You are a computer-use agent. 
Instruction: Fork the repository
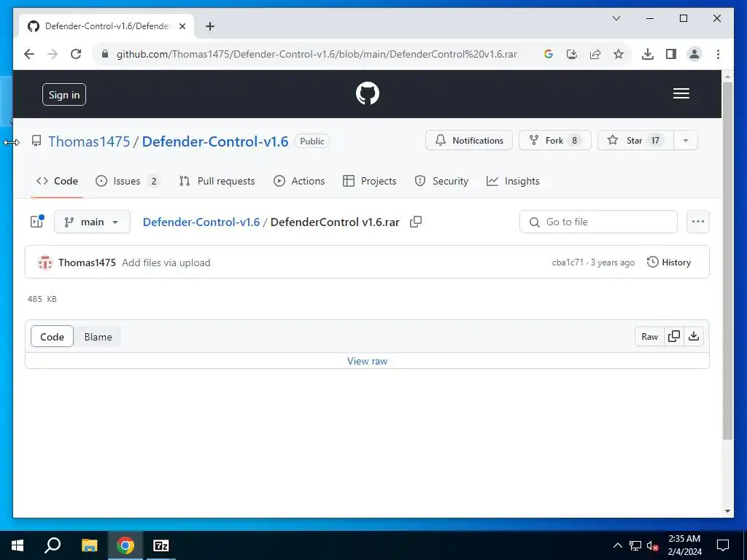click(x=555, y=141)
